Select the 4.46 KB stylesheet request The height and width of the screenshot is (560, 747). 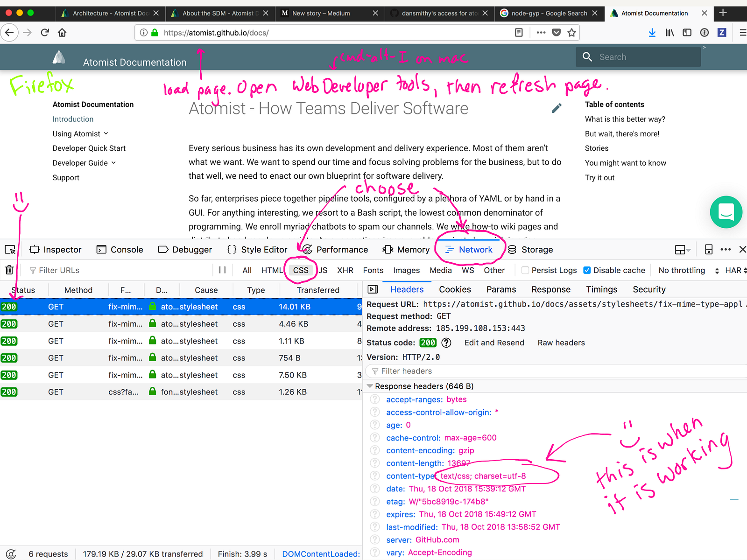pyautogui.click(x=181, y=324)
